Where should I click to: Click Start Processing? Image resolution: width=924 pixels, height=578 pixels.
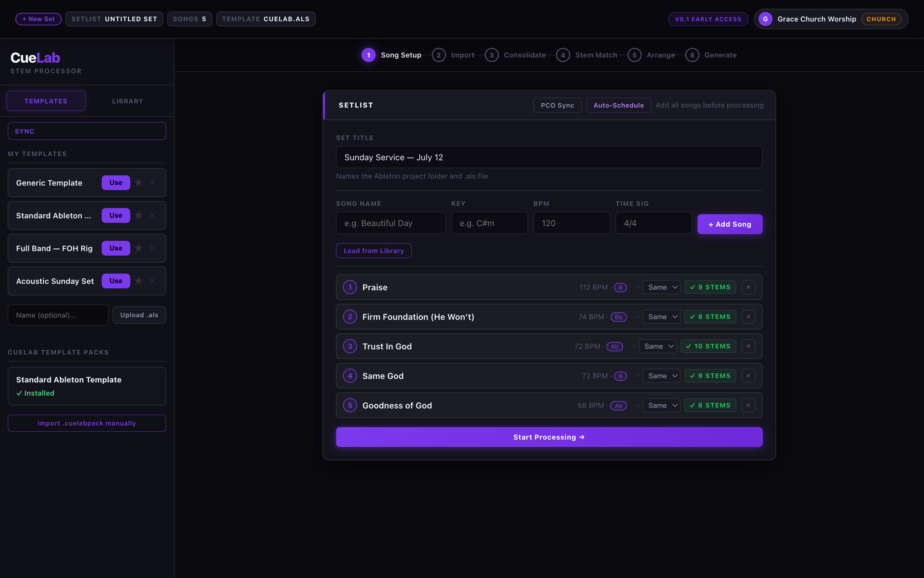549,437
